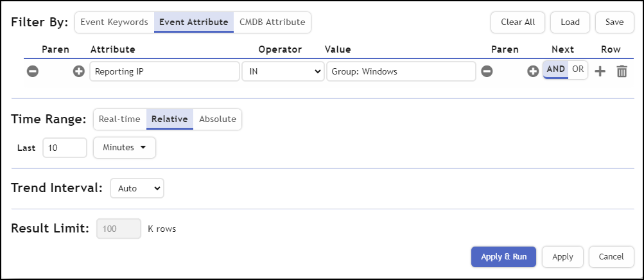This screenshot has height=280, width=644.
Task: Click the Last 10 time value field
Action: point(64,148)
